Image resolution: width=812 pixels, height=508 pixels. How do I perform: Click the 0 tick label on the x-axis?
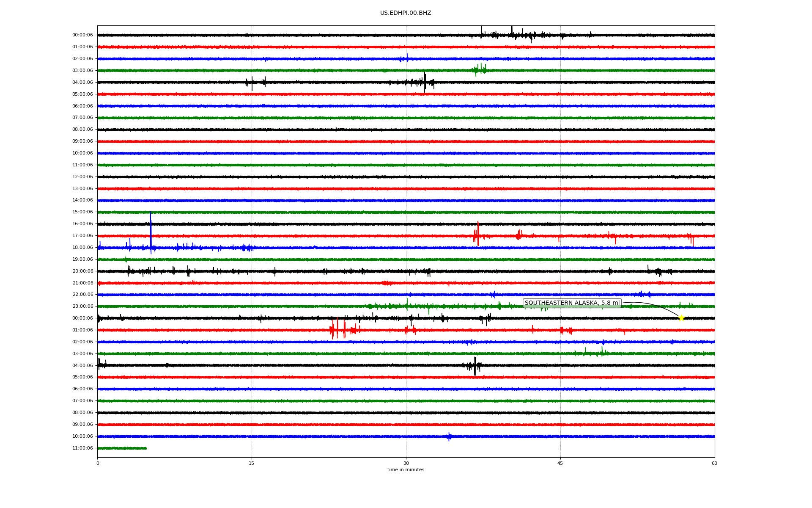click(98, 463)
